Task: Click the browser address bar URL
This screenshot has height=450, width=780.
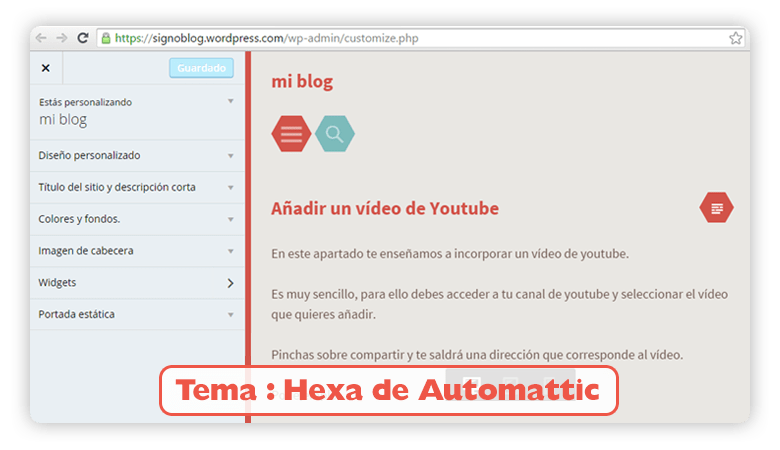Action: (267, 38)
